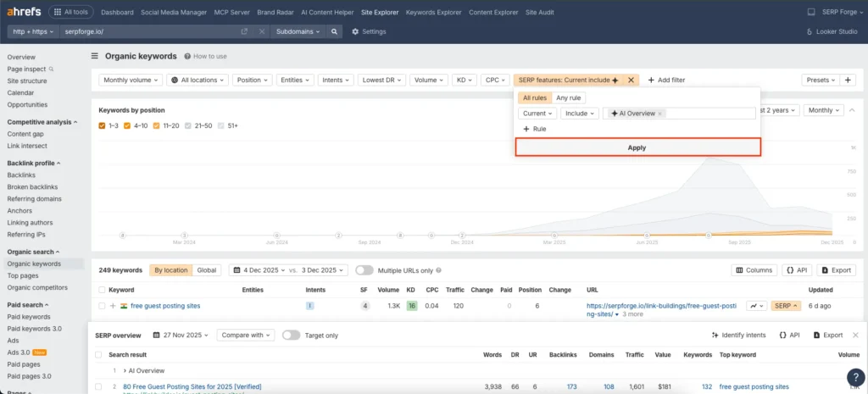This screenshot has width=868, height=394.
Task: Remove the SERP features filter with X
Action: pos(631,80)
